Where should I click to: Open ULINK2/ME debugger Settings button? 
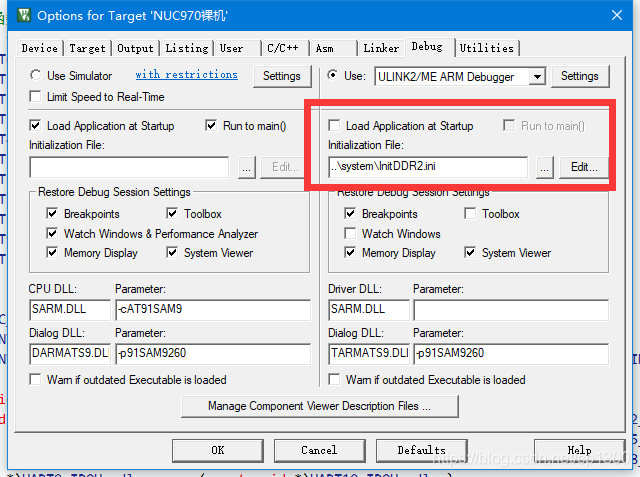coord(580,76)
